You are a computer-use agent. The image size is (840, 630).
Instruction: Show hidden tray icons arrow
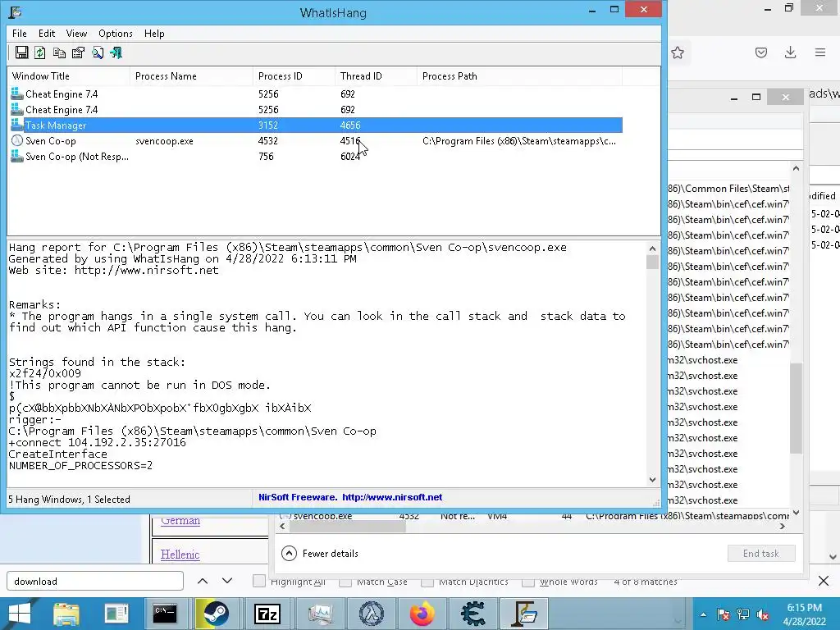tap(703, 614)
